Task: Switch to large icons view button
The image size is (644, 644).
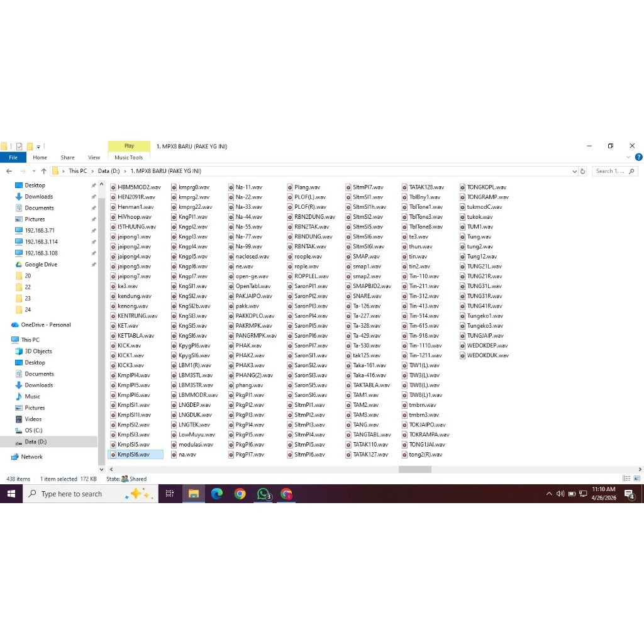Action: click(636, 479)
